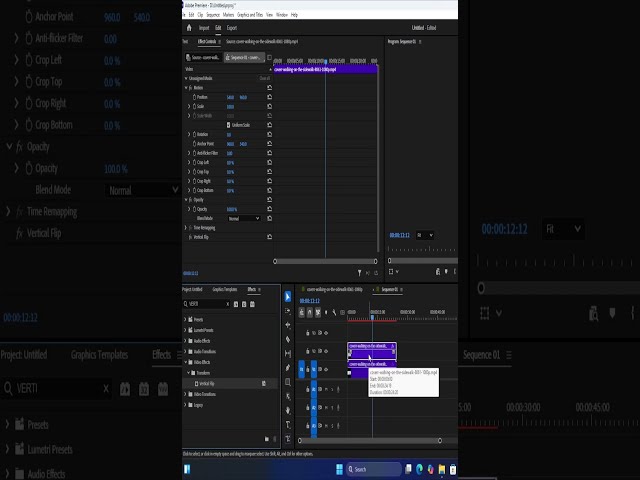Toggle the Snap magnet in timeline
The height and width of the screenshot is (480, 640).
coord(310,313)
